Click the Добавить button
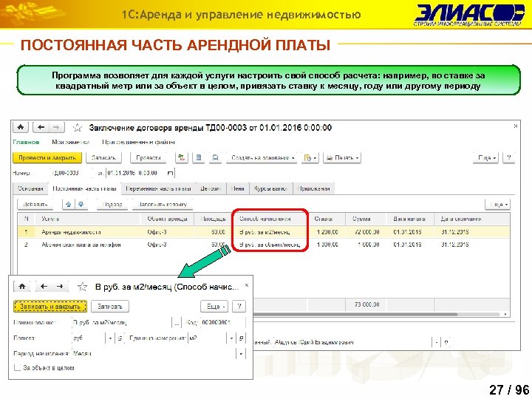The height and width of the screenshot is (399, 532). 35,204
